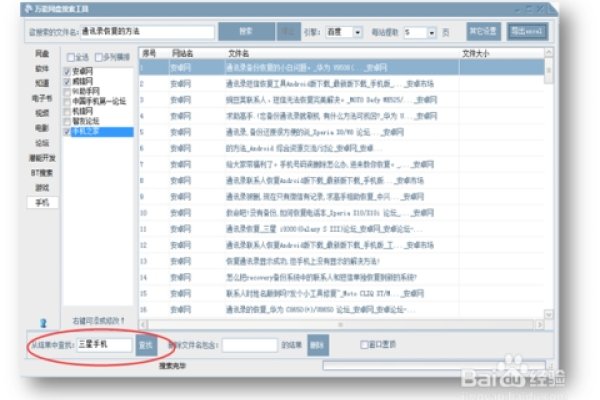Select result row 16 通讯录的恢复_华为
Screen dimensions: 600x400
click(341, 310)
